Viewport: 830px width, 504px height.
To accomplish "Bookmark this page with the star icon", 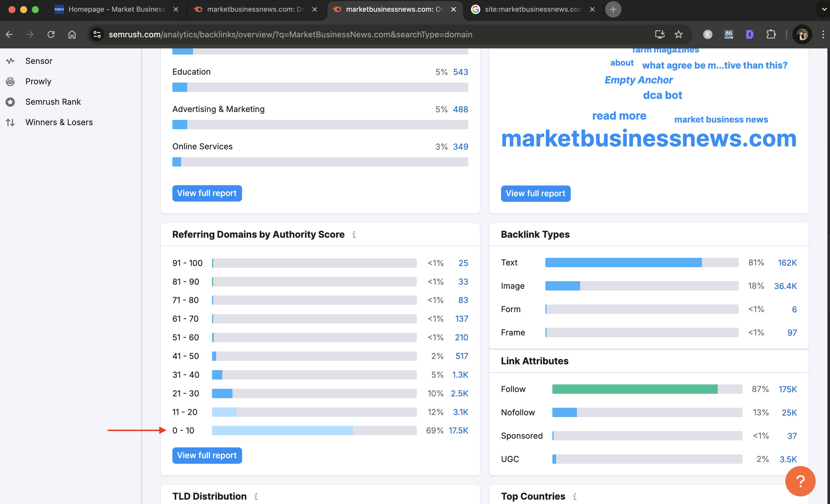I will 678,34.
